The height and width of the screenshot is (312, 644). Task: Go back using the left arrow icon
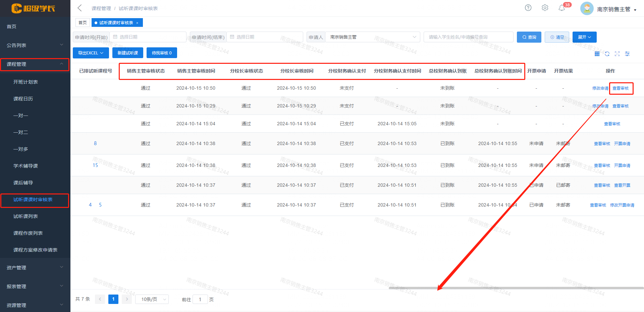pyautogui.click(x=79, y=8)
